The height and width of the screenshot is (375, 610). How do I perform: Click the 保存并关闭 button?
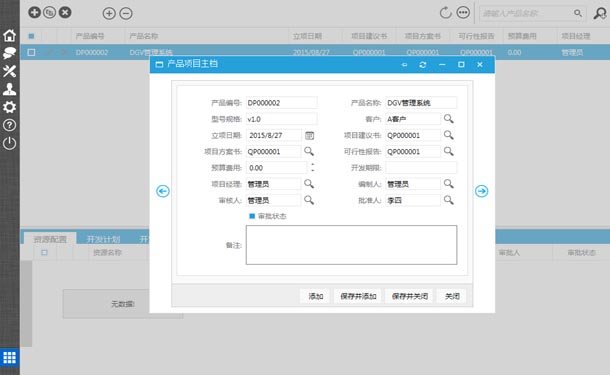(410, 296)
